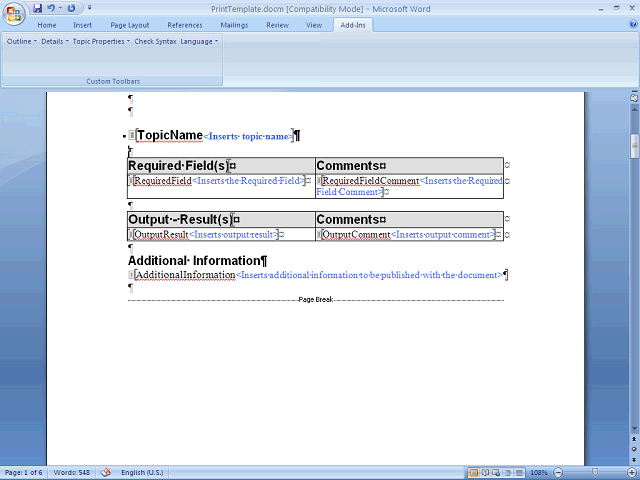Open the Office Button menu

[13, 14]
